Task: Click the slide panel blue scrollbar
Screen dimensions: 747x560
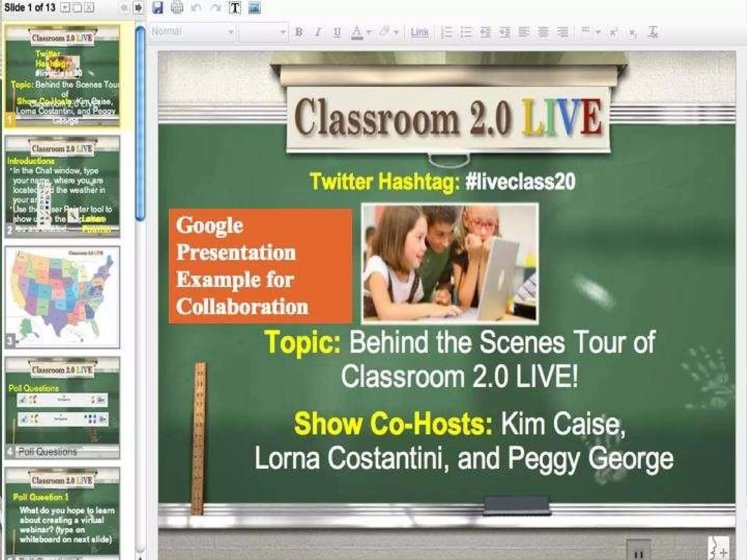Action: point(140,124)
